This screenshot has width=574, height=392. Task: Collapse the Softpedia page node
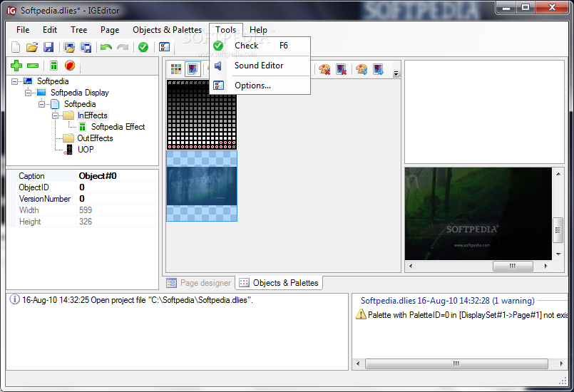42,104
